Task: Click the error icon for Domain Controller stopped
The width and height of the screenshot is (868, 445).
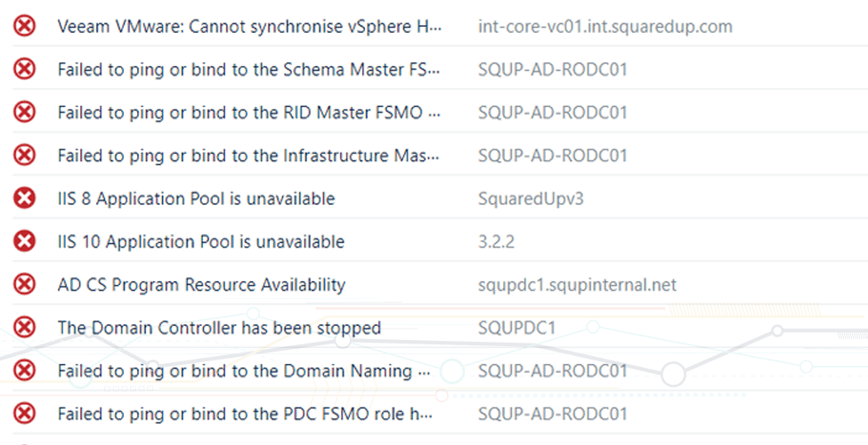Action: click(25, 328)
